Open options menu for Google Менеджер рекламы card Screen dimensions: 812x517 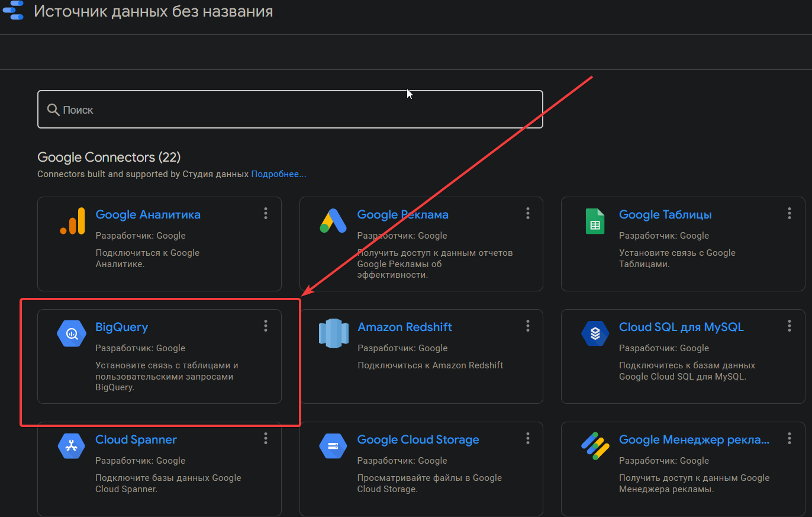pyautogui.click(x=790, y=438)
